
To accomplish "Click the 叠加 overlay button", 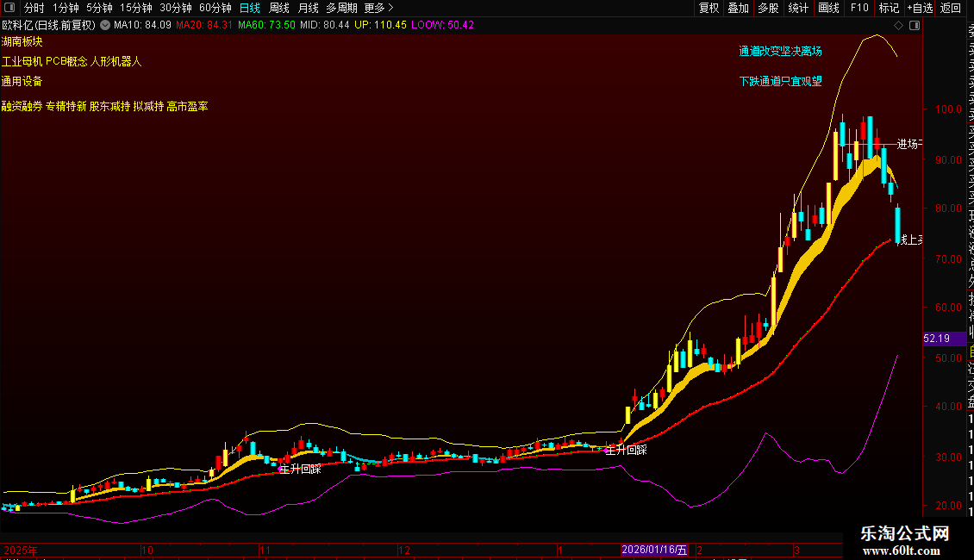I will pyautogui.click(x=739, y=8).
